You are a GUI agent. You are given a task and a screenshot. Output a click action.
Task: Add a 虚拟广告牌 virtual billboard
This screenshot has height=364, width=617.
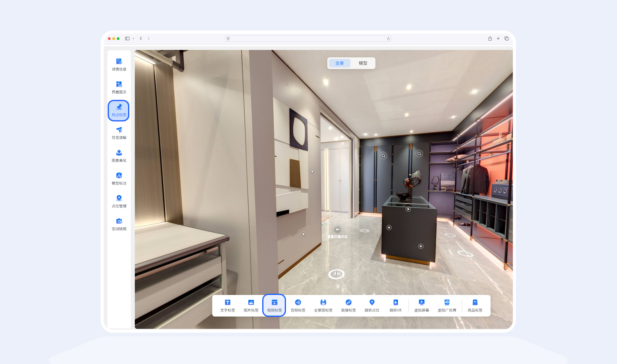click(x=447, y=305)
